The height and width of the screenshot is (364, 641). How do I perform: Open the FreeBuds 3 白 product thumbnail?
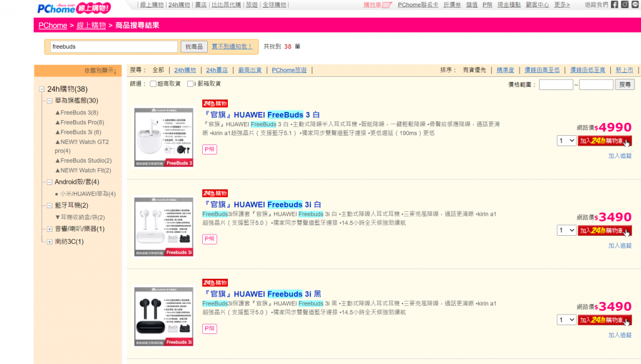164,137
